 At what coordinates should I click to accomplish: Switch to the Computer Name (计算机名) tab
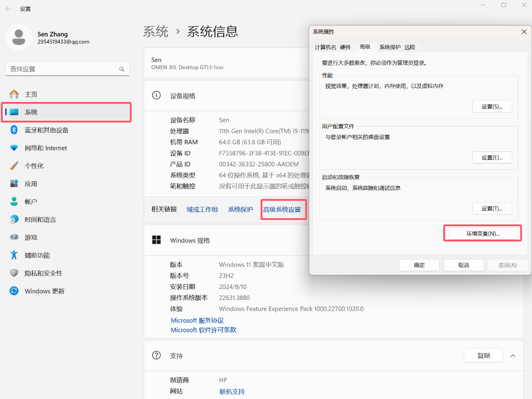click(325, 47)
